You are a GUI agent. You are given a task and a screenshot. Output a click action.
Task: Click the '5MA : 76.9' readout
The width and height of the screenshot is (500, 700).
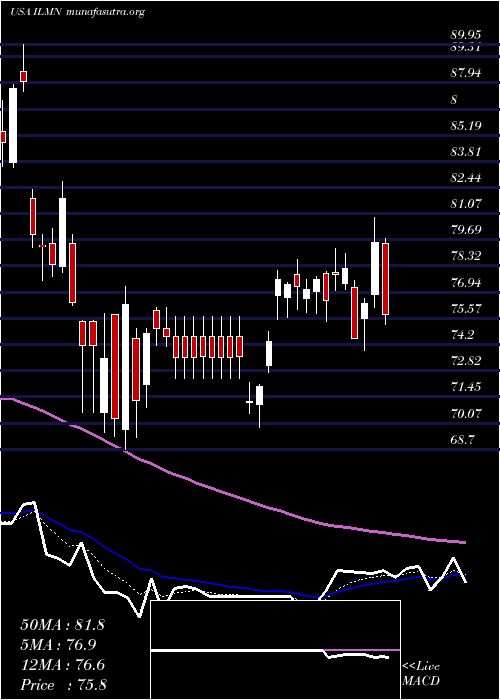[58, 645]
